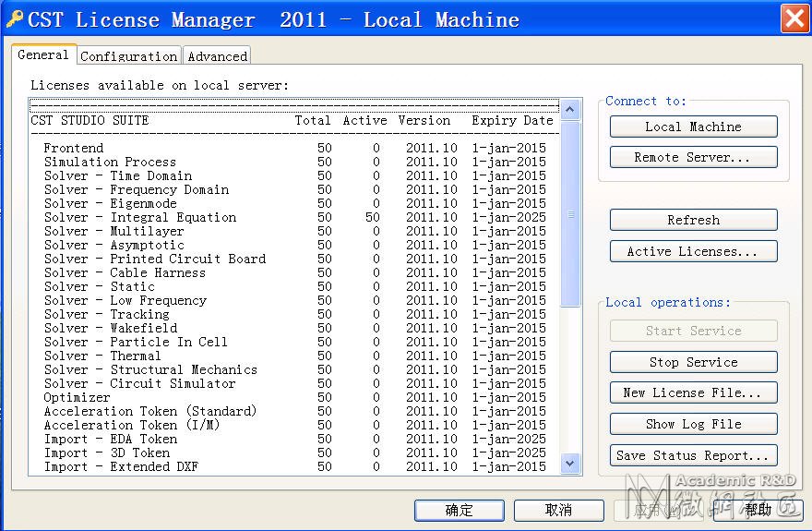The height and width of the screenshot is (531, 812).
Task: Open Remote Server connection dialog
Action: (x=693, y=157)
